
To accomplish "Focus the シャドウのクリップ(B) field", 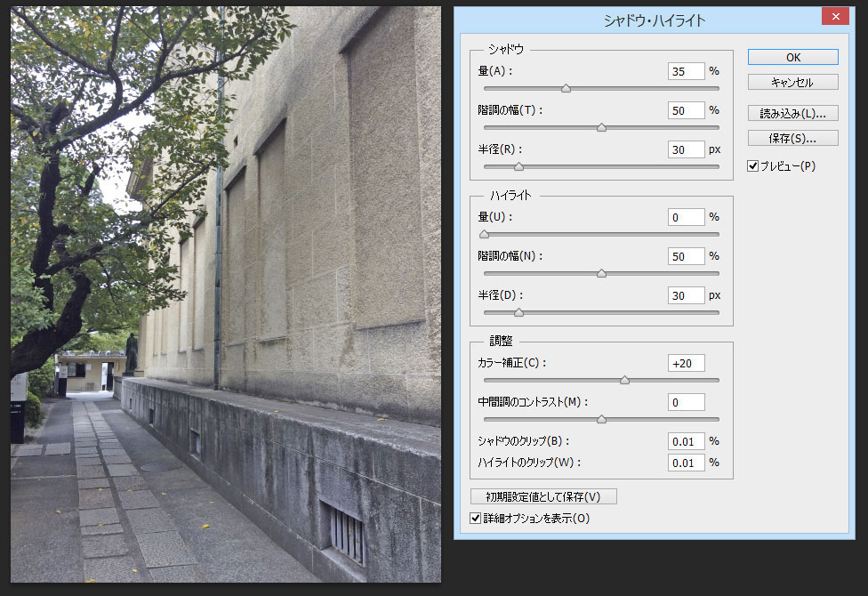I will (687, 441).
